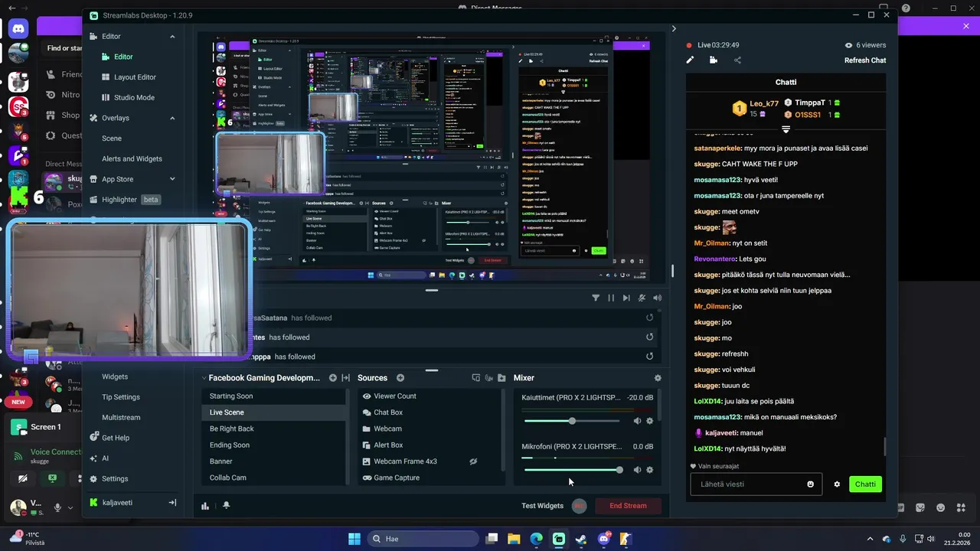Click the notifications bell in the bottom bar
This screenshot has width=980, height=551.
click(x=226, y=506)
